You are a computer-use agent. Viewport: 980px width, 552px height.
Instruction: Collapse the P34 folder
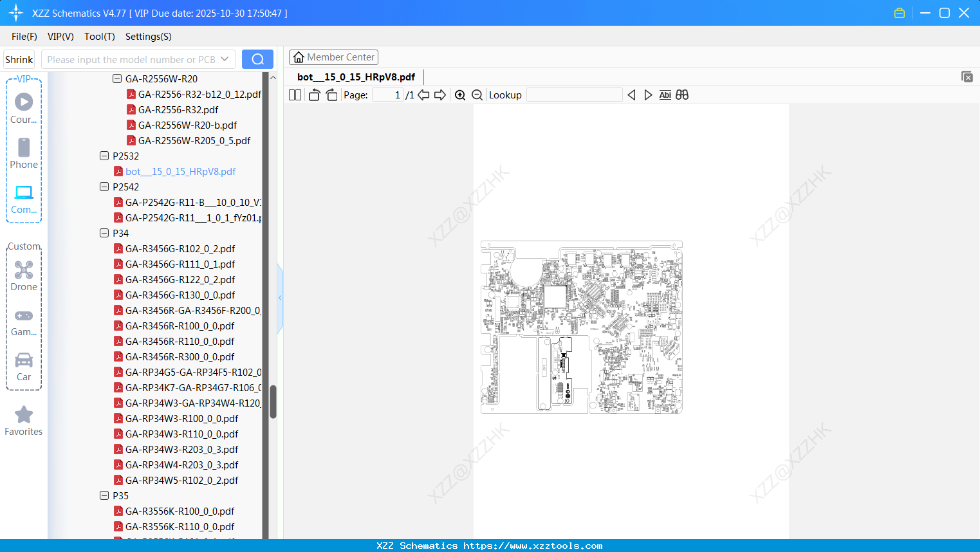tap(104, 233)
